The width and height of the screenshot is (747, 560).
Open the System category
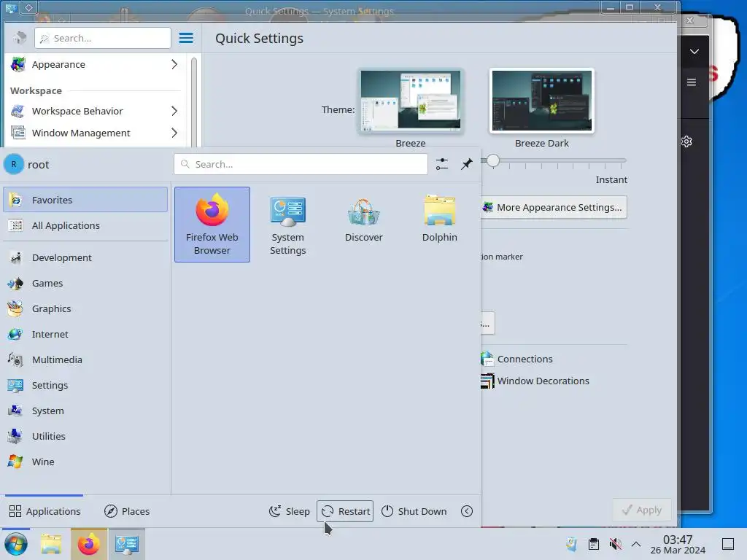(85, 411)
